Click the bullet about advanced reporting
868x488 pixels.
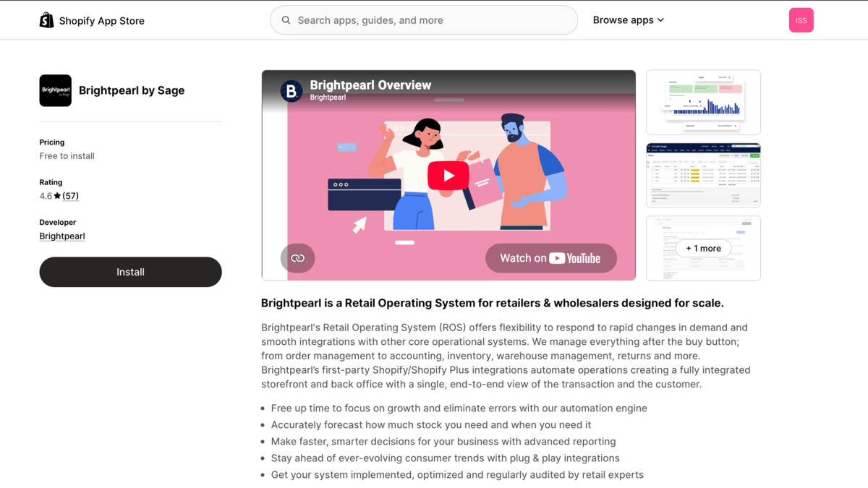click(x=443, y=442)
